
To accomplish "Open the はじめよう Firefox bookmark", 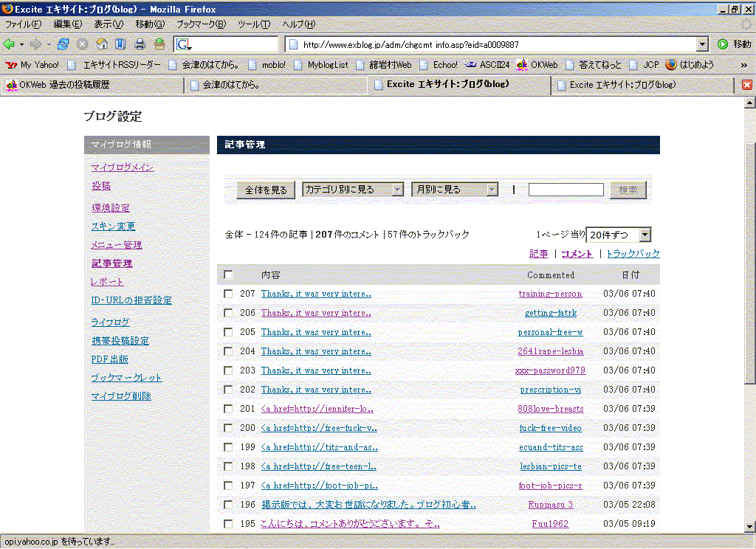I will (x=690, y=65).
